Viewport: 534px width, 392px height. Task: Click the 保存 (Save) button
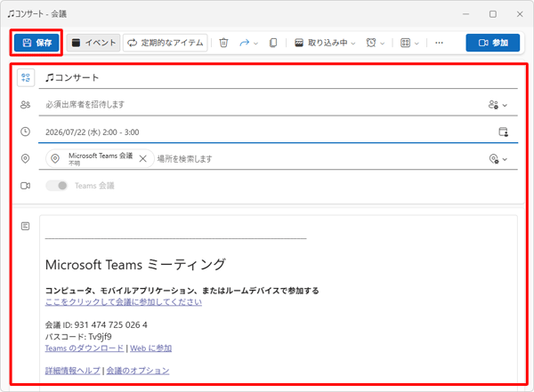36,43
